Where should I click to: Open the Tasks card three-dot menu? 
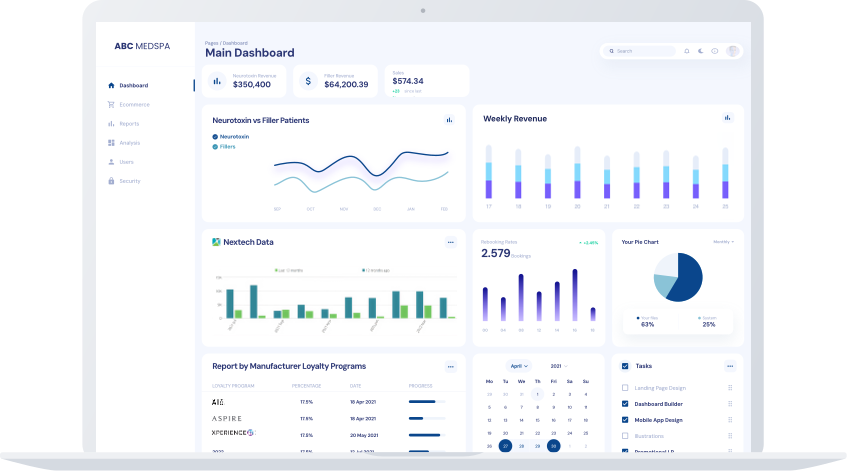click(x=730, y=366)
